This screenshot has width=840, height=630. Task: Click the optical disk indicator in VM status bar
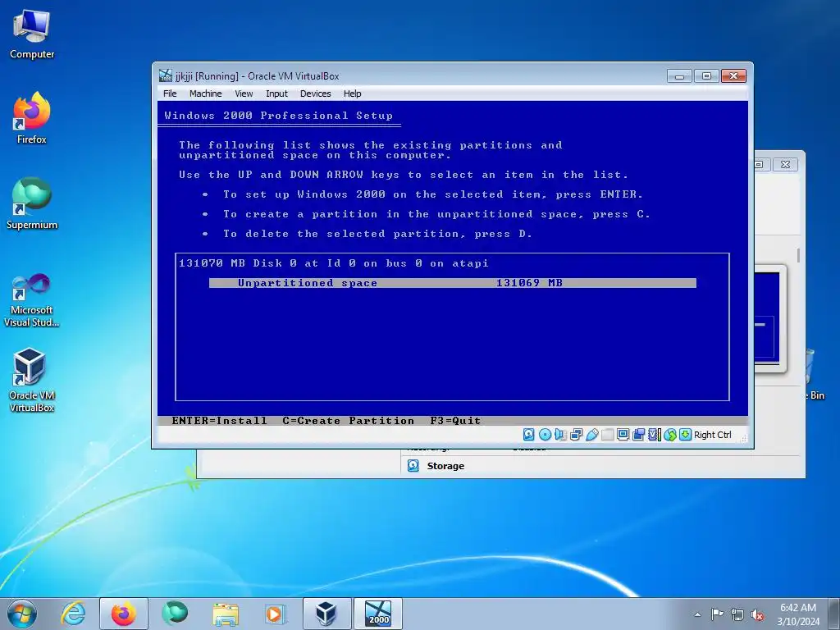(545, 435)
